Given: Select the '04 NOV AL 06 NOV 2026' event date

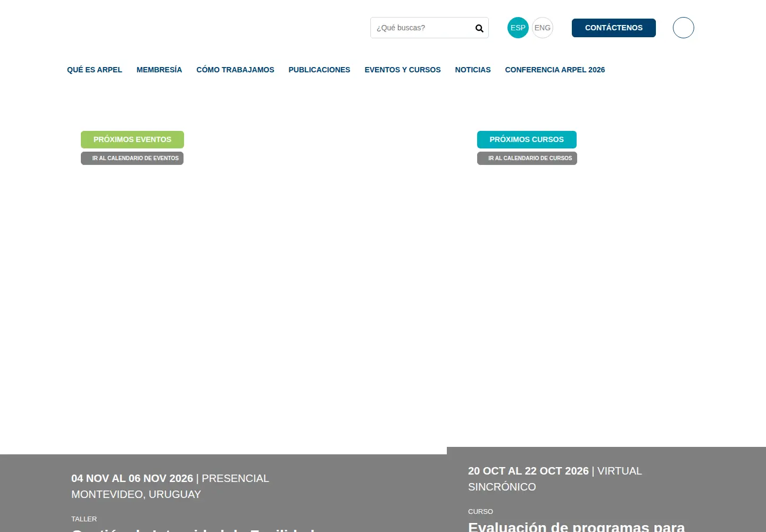Looking at the screenshot, I should (132, 478).
